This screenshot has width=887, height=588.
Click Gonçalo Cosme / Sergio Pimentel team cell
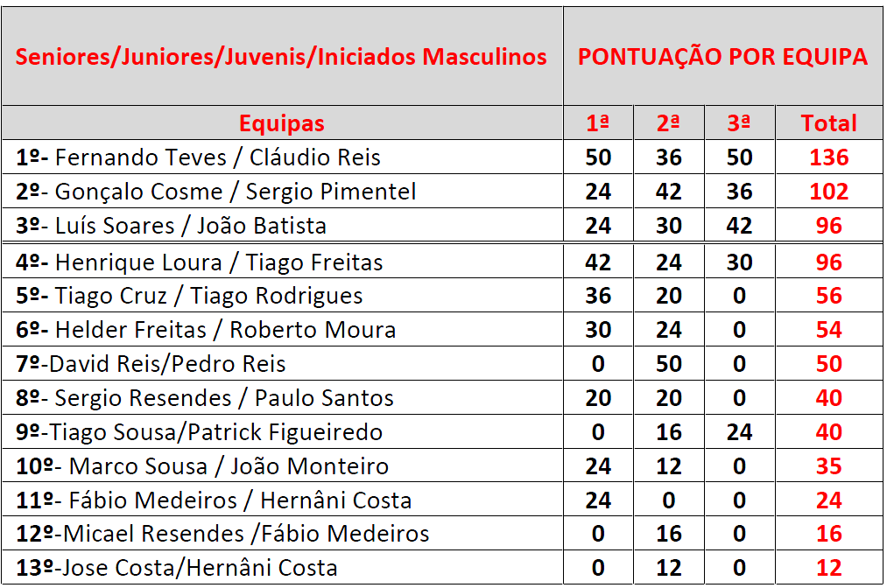282,191
